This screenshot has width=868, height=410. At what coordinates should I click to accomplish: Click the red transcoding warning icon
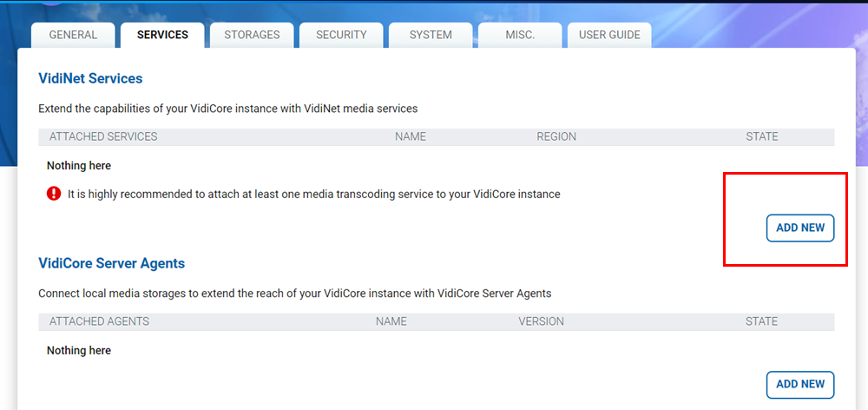[54, 194]
